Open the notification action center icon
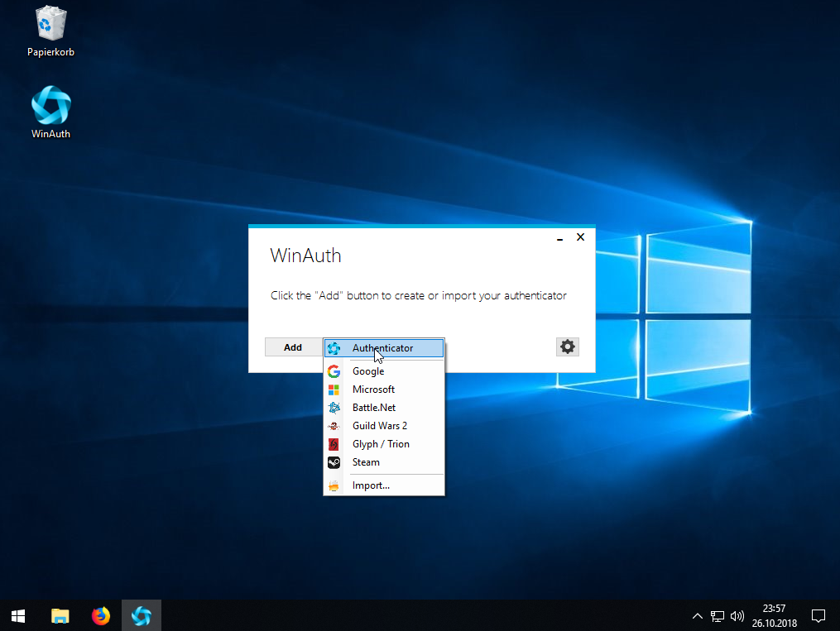 click(818, 615)
